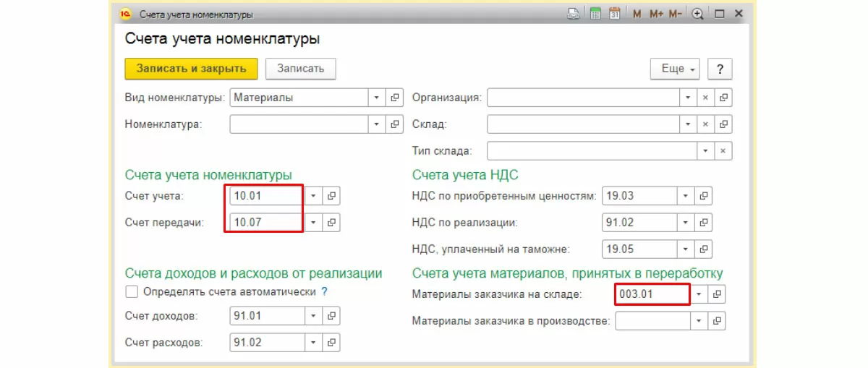Click the blue question mark hint next to the checkbox
The image size is (868, 368).
(324, 292)
